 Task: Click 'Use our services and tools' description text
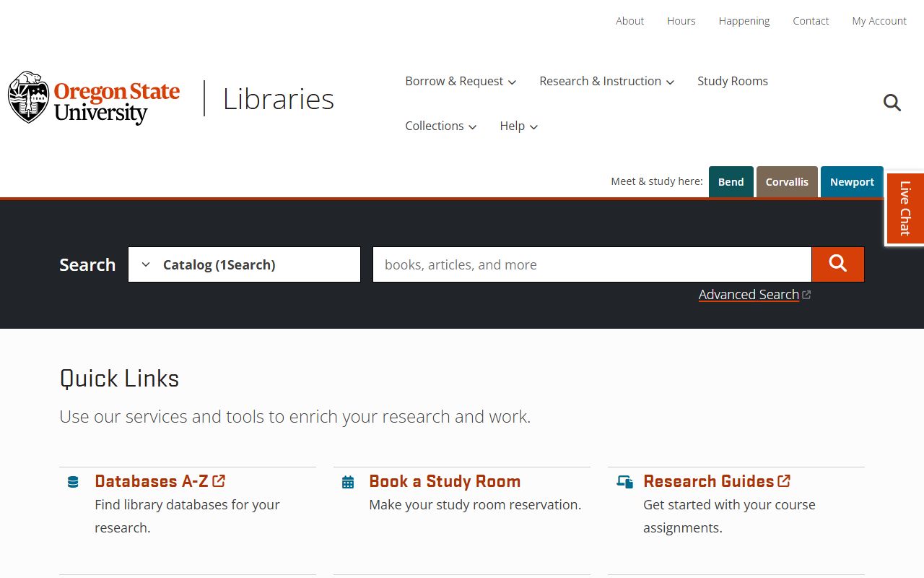(x=295, y=417)
